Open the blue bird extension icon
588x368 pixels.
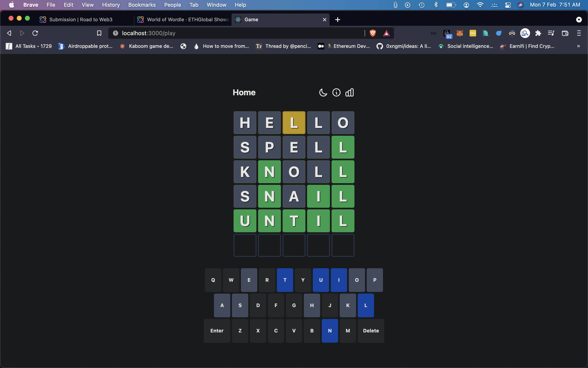499,33
